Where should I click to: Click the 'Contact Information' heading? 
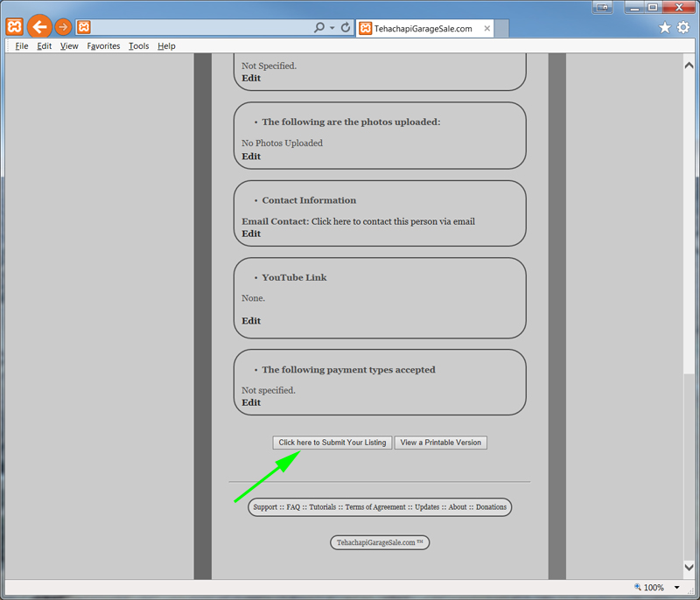309,200
